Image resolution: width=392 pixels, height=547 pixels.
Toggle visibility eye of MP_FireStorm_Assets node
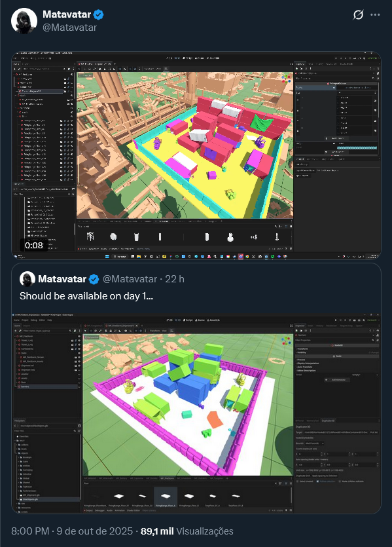click(79, 362)
